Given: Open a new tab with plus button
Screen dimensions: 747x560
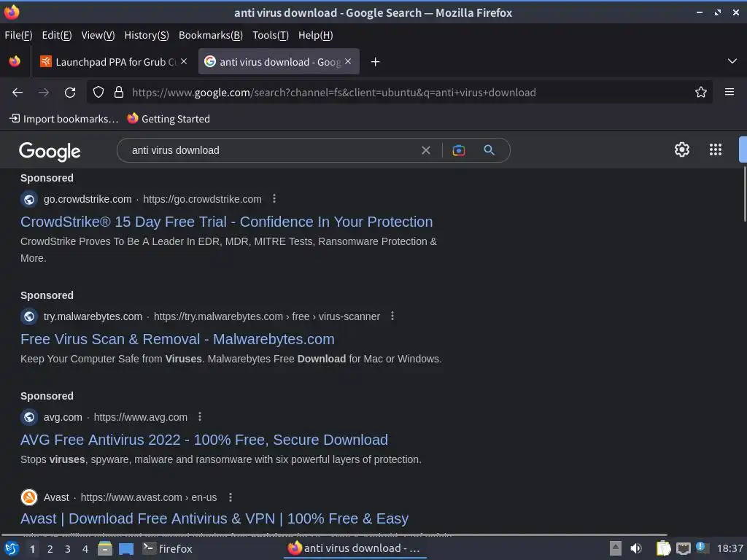Looking at the screenshot, I should 376,62.
